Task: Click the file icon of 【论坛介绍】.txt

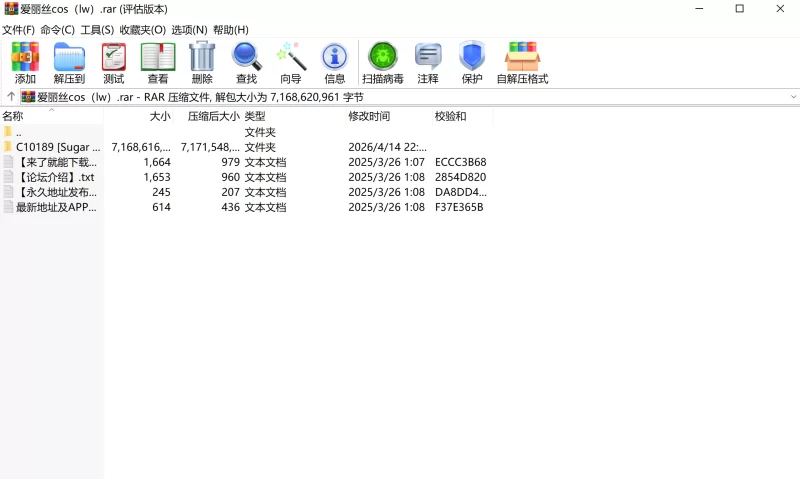Action: click(x=8, y=177)
